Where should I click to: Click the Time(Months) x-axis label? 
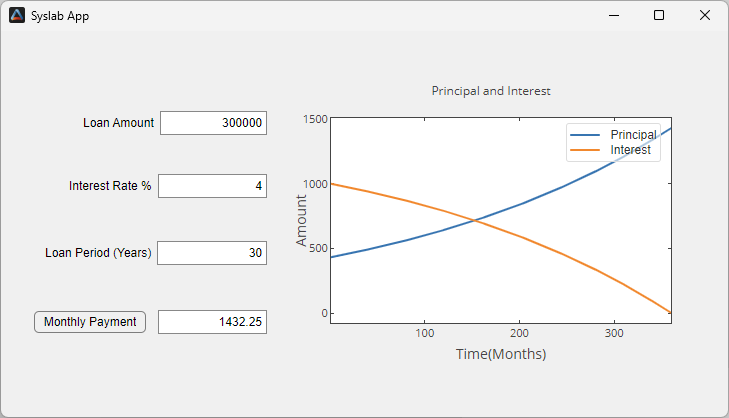pos(501,354)
